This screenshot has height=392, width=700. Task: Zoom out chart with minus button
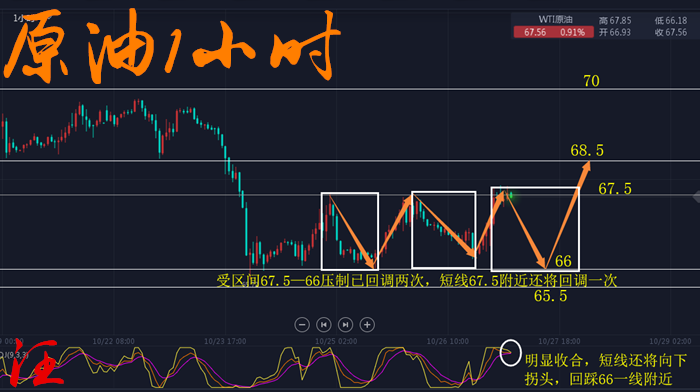pos(302,325)
